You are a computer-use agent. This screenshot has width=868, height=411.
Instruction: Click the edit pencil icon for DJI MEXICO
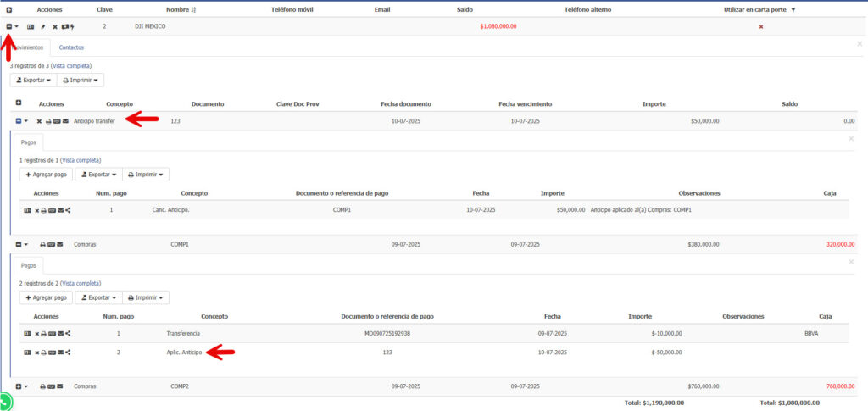43,26
